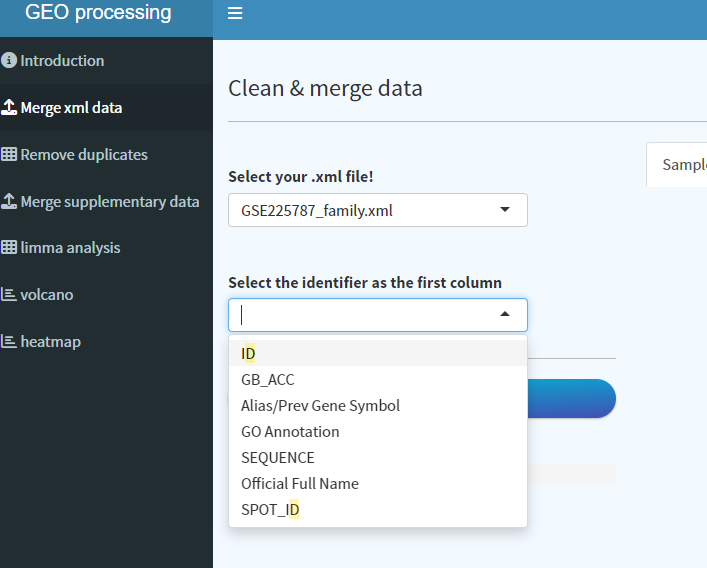Image resolution: width=707 pixels, height=568 pixels.
Task: Click the limma analysis table icon
Action: pos(9,247)
